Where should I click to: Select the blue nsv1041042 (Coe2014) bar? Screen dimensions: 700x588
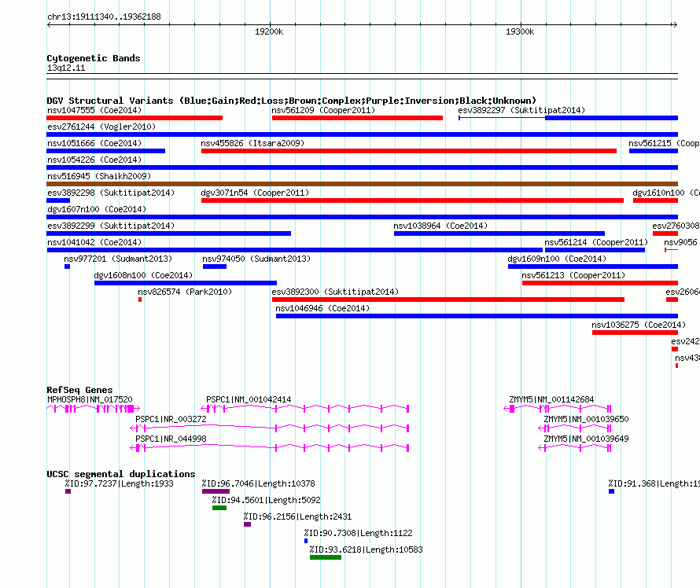295,250
